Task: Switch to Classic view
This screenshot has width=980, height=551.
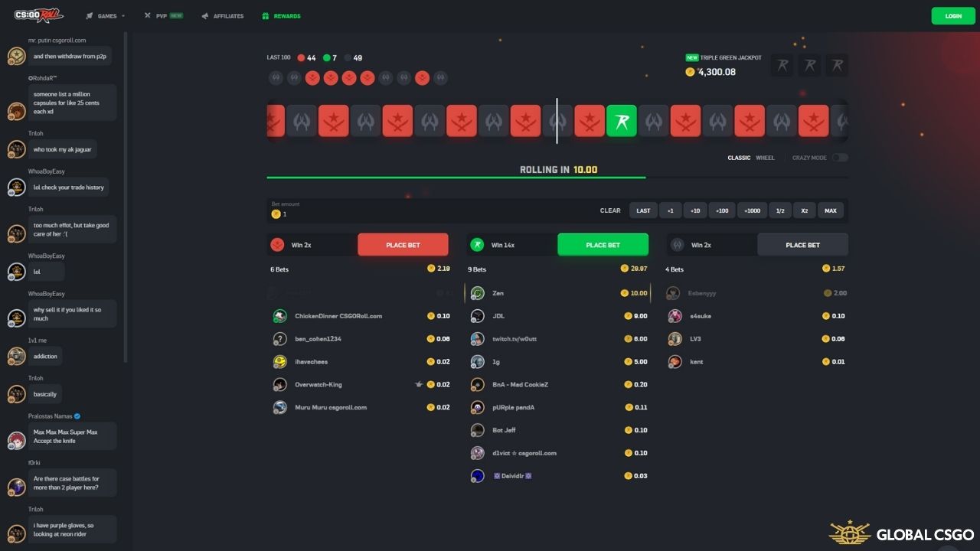Action: click(x=739, y=158)
